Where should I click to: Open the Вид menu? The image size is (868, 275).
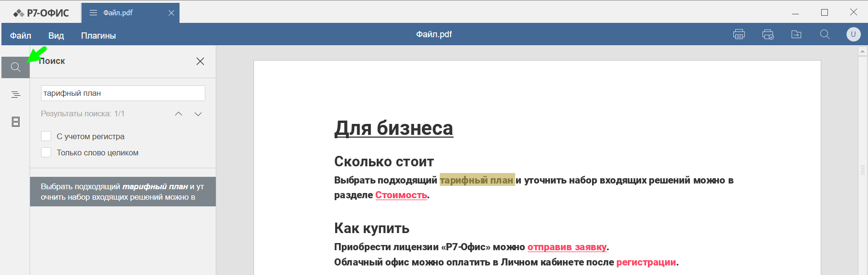click(56, 36)
